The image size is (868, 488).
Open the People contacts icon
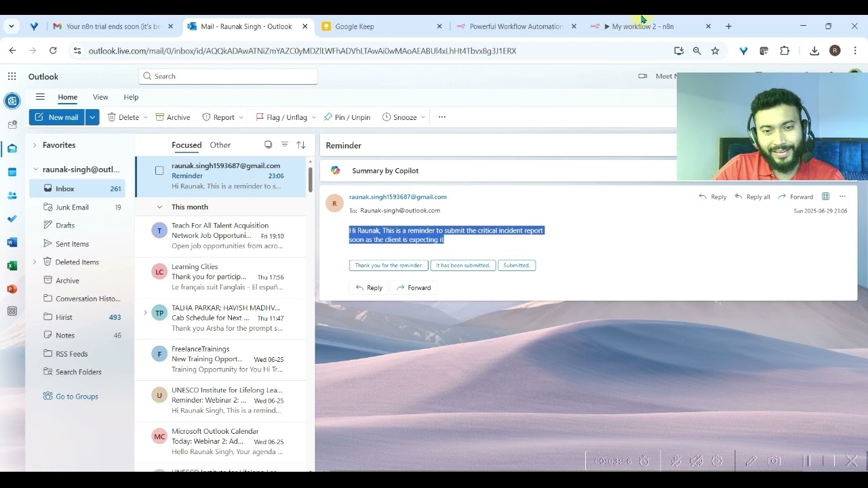(x=12, y=196)
